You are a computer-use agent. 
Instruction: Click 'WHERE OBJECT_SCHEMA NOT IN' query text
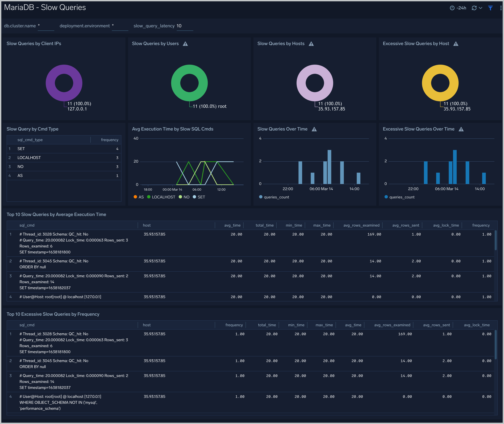click(58, 403)
